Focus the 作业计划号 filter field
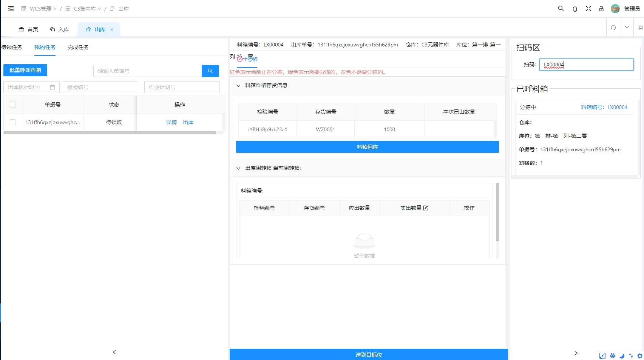The height and width of the screenshot is (360, 644). 182,87
